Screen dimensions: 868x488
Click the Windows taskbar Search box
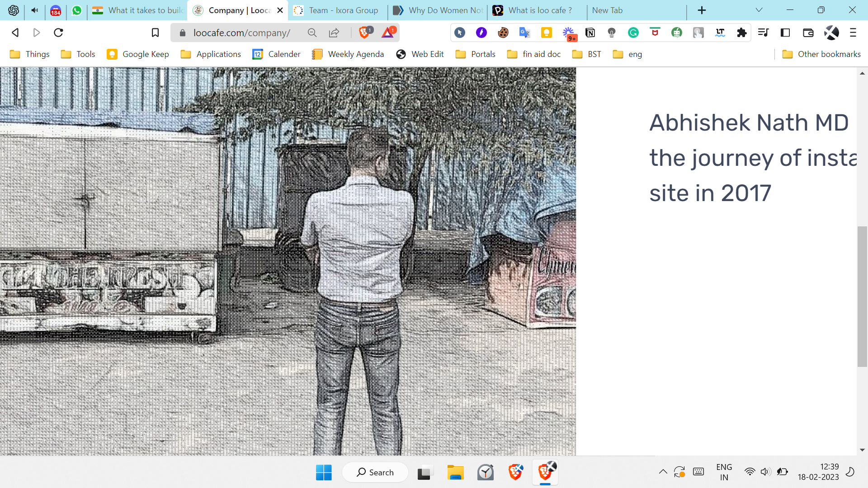click(x=375, y=472)
